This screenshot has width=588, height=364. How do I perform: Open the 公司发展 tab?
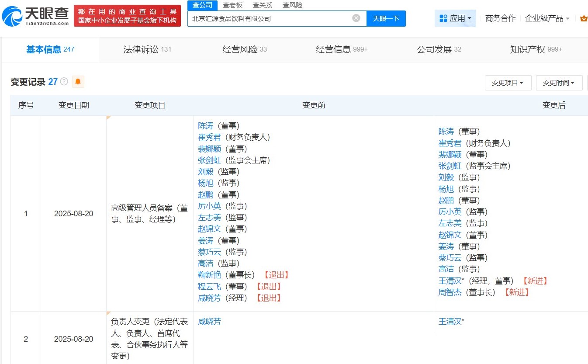pyautogui.click(x=439, y=49)
